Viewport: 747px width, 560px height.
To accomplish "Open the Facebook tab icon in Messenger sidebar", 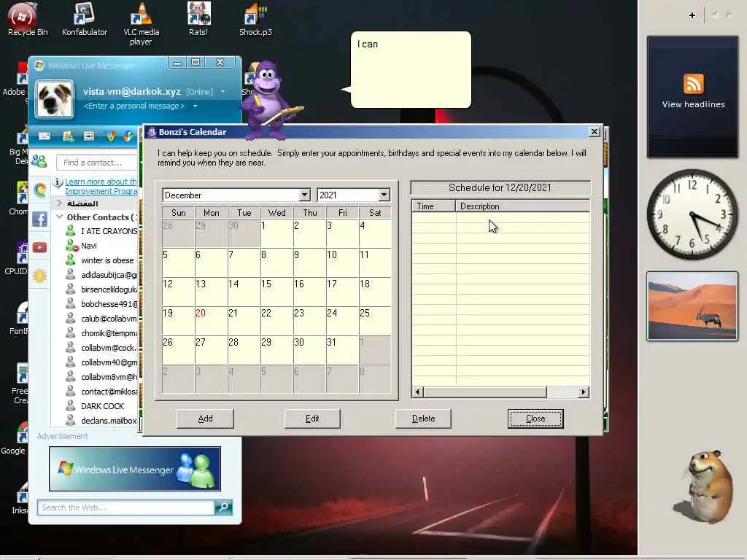I will click(39, 219).
